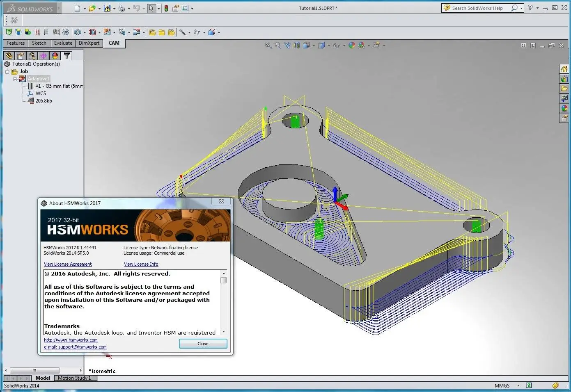The width and height of the screenshot is (571, 392).
Task: Click the Tool Library wrench icon
Action: pos(182,32)
